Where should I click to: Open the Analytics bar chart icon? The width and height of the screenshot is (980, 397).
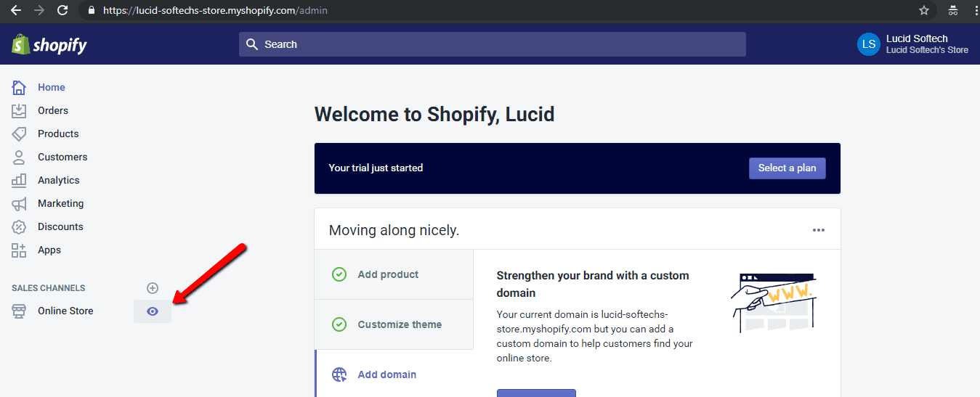(x=19, y=180)
